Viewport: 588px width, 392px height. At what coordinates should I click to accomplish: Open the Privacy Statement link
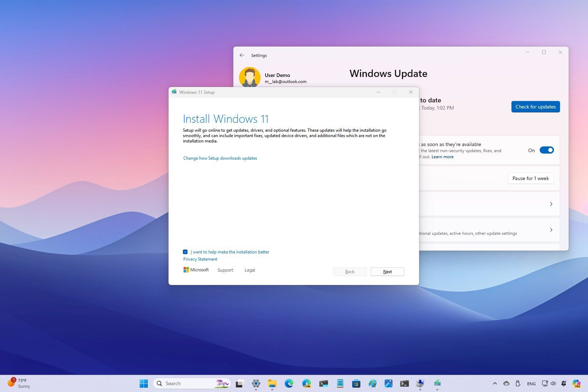(200, 259)
